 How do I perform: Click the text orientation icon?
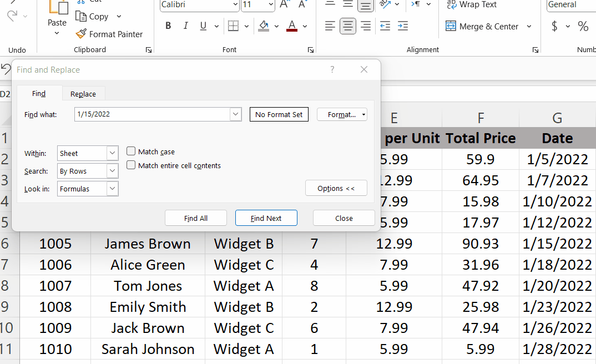[x=385, y=4]
